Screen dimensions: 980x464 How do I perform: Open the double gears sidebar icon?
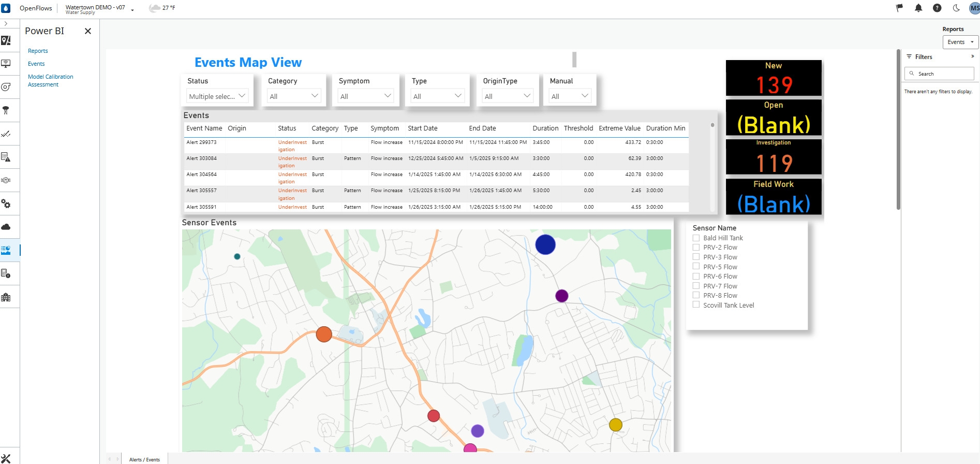(x=6, y=204)
